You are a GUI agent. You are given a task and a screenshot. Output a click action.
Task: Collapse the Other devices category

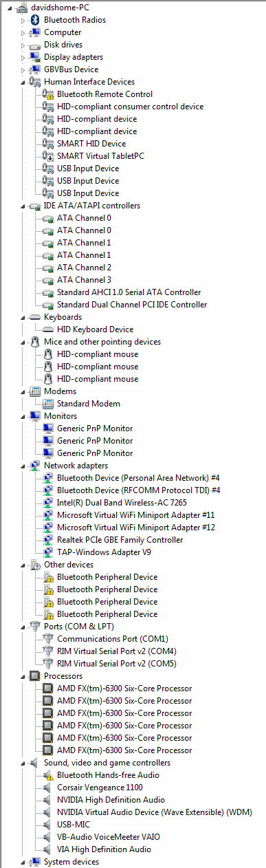coord(23,565)
